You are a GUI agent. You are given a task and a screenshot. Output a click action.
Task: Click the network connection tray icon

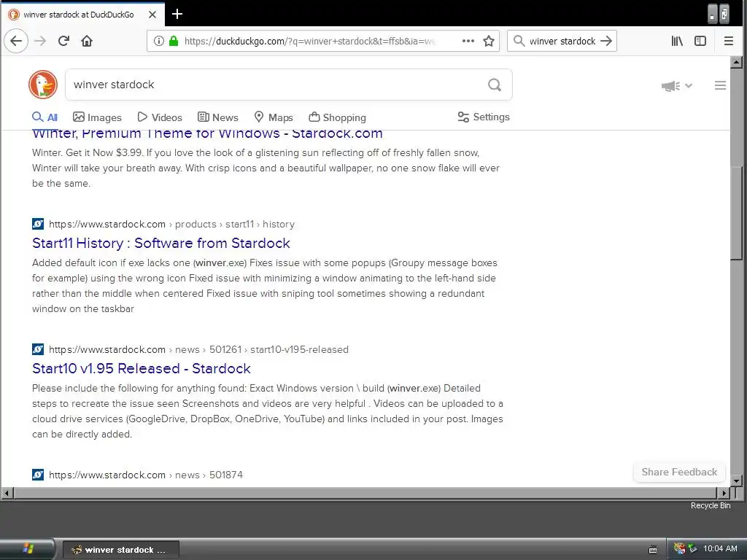[x=692, y=548]
